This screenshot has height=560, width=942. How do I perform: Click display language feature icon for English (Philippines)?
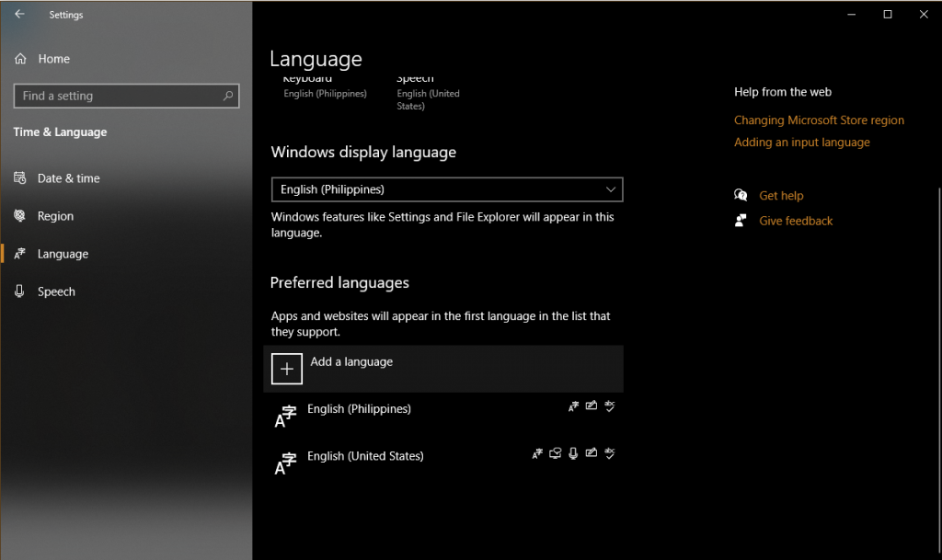(574, 406)
